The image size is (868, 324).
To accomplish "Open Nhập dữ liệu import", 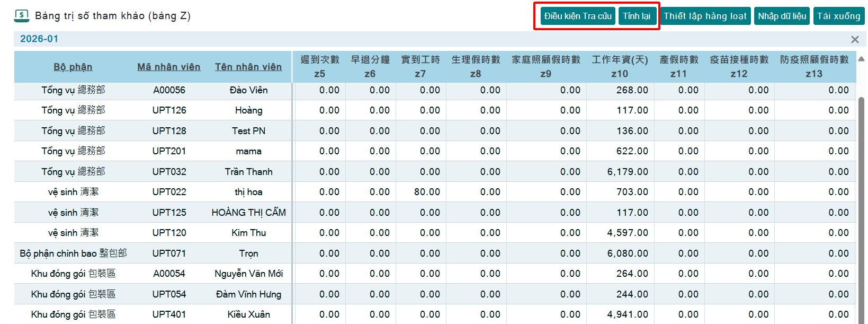I will coord(782,16).
